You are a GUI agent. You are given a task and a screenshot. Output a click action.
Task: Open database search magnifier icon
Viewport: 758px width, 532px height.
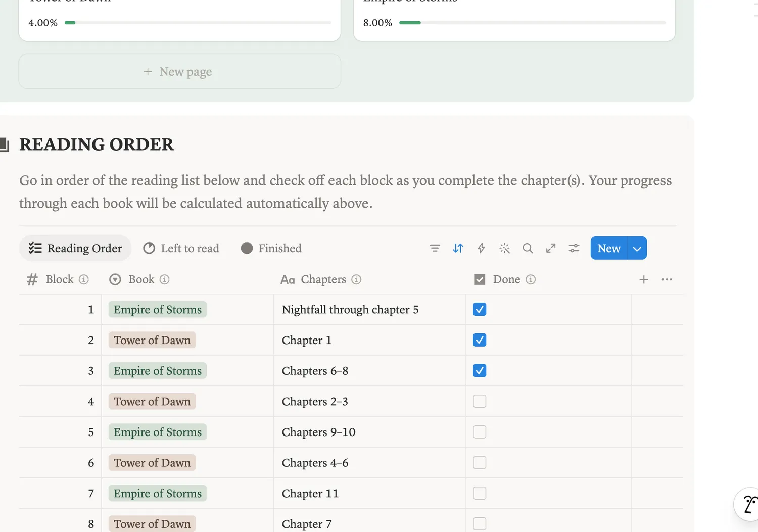(528, 248)
